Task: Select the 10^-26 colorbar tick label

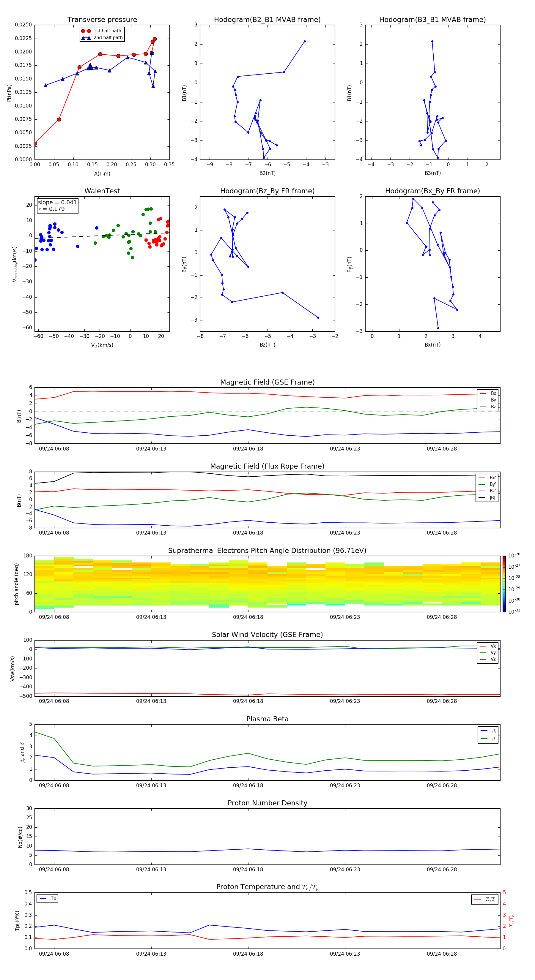Action: click(x=514, y=555)
